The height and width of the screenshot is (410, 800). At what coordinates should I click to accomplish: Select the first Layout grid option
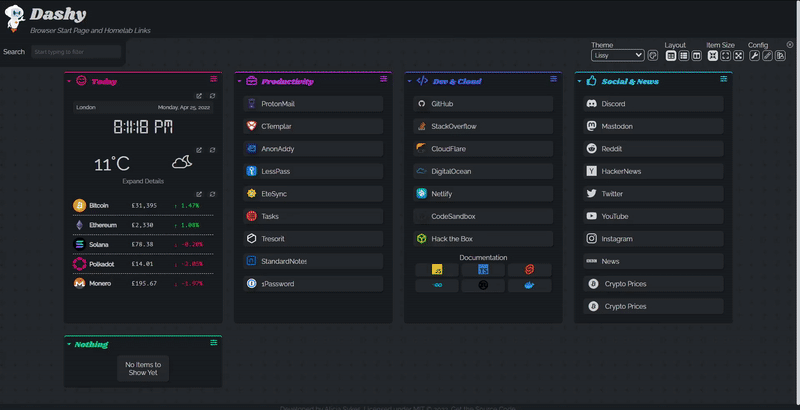coord(671,56)
